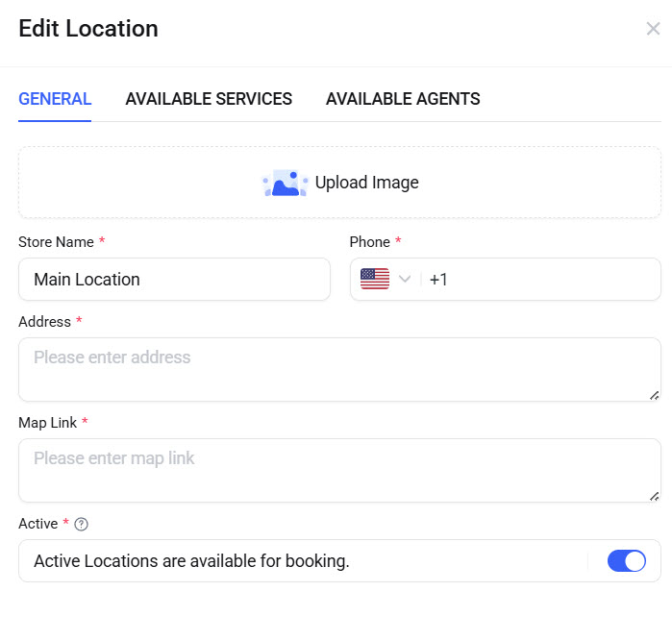Click the Store Name label
The image size is (672, 641).
(56, 242)
